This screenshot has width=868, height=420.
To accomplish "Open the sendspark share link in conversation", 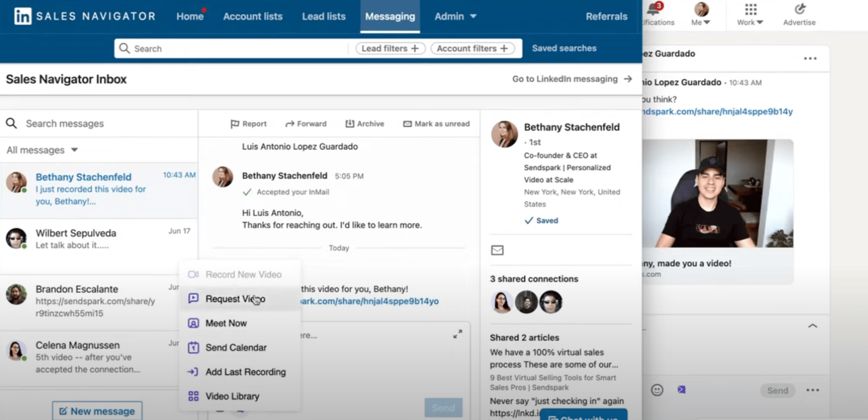I will pyautogui.click(x=370, y=301).
